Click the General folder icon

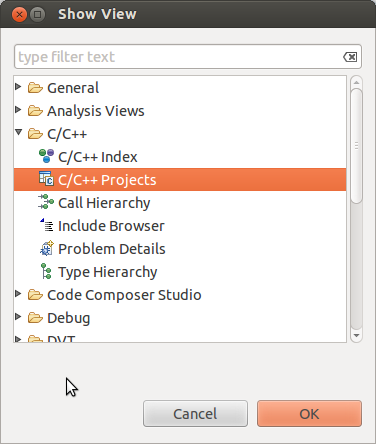coord(35,88)
